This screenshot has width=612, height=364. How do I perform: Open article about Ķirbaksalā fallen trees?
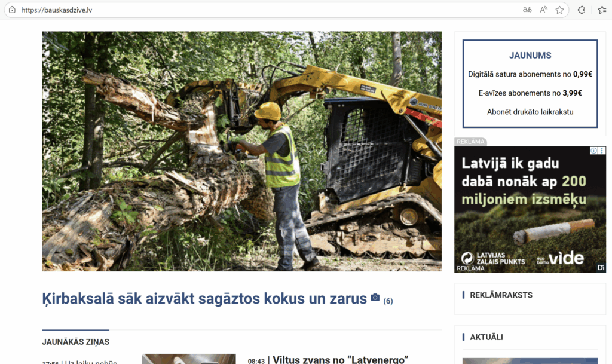203,298
